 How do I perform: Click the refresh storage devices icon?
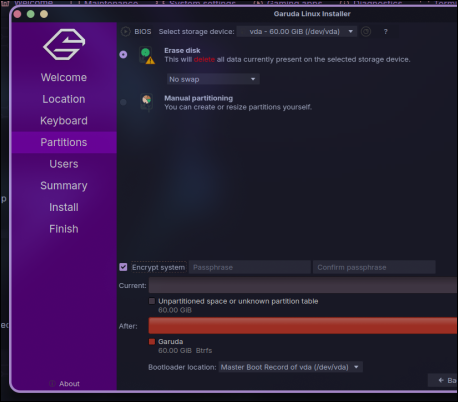(366, 32)
